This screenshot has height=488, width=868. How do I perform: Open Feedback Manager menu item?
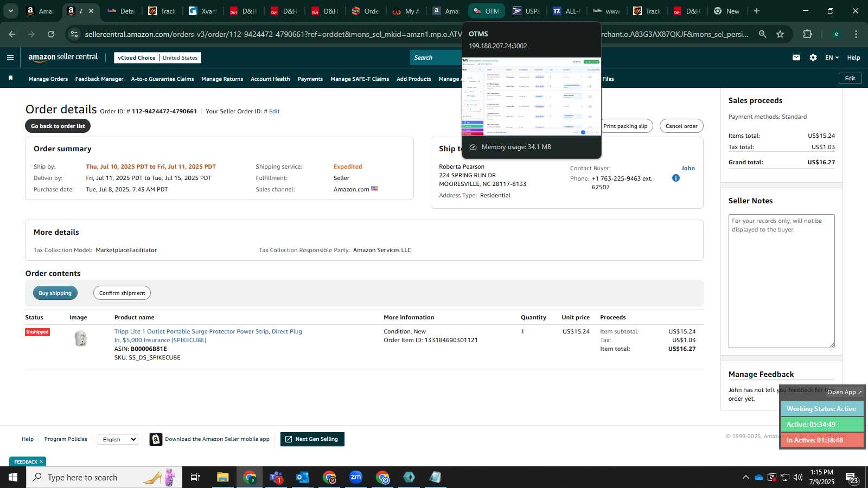(x=99, y=79)
